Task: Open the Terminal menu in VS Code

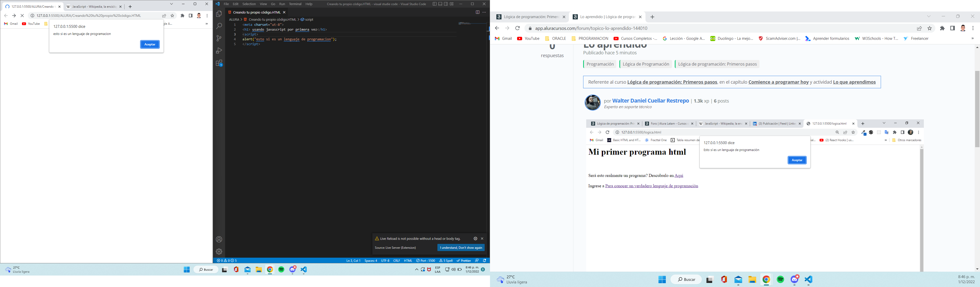Action: [x=295, y=4]
